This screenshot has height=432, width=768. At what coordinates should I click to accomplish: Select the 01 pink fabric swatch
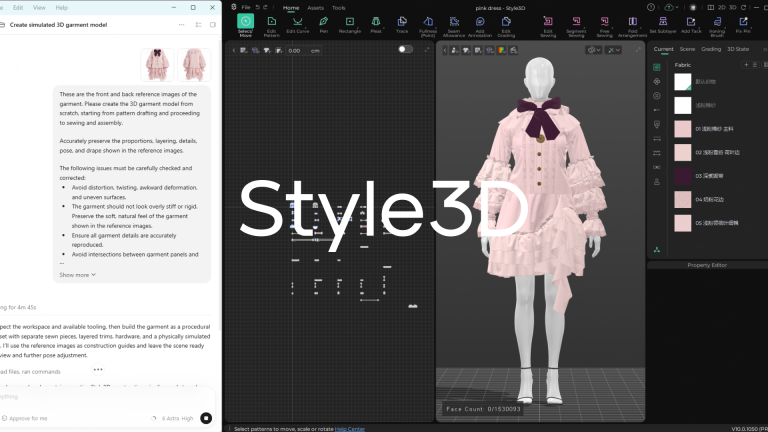tap(682, 129)
